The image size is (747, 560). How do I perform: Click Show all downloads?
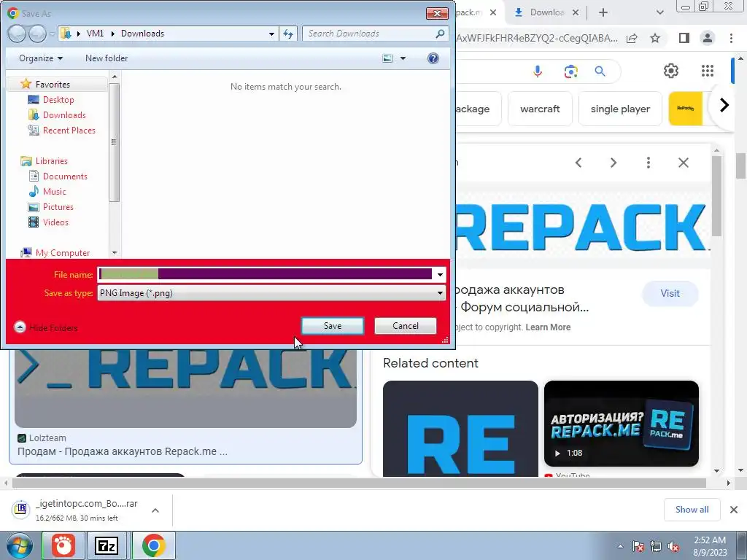(692, 510)
